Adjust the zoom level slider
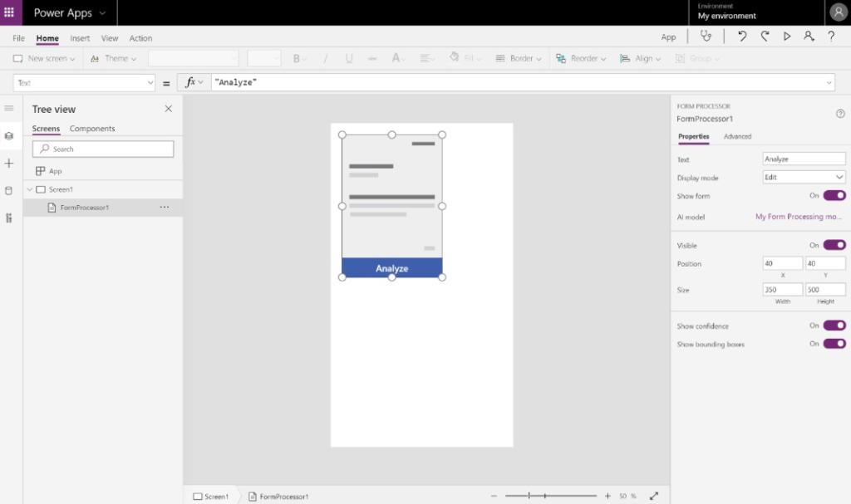The image size is (851, 504). coord(544,496)
